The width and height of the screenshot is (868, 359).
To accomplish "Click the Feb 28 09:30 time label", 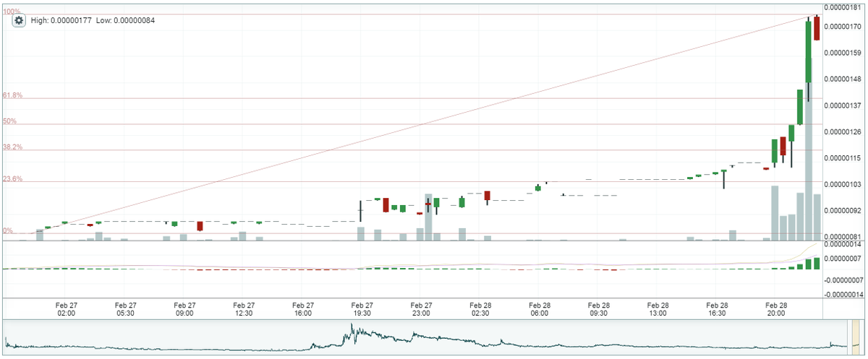I will point(599,309).
